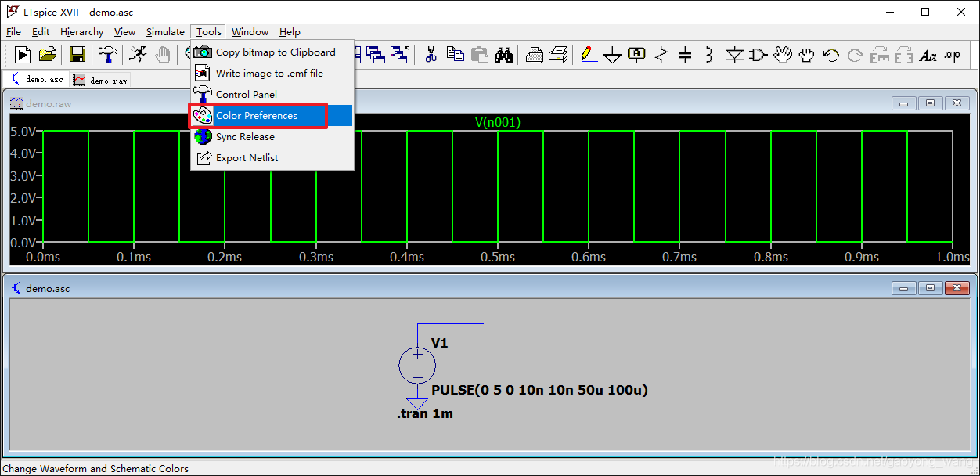Click the Close All Windows toolbar icon
Image resolution: width=980 pixels, height=476 pixels.
coord(400,54)
